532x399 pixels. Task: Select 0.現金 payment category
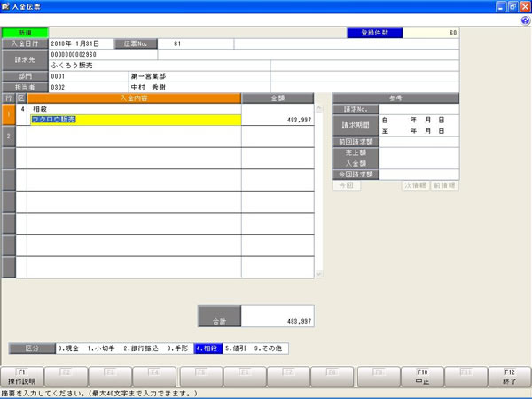pyautogui.click(x=68, y=348)
